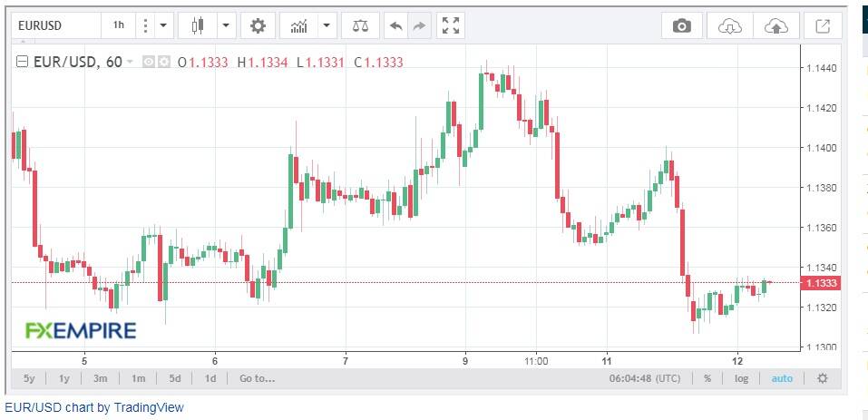
Task: Select the 5d time range
Action: pyautogui.click(x=175, y=379)
